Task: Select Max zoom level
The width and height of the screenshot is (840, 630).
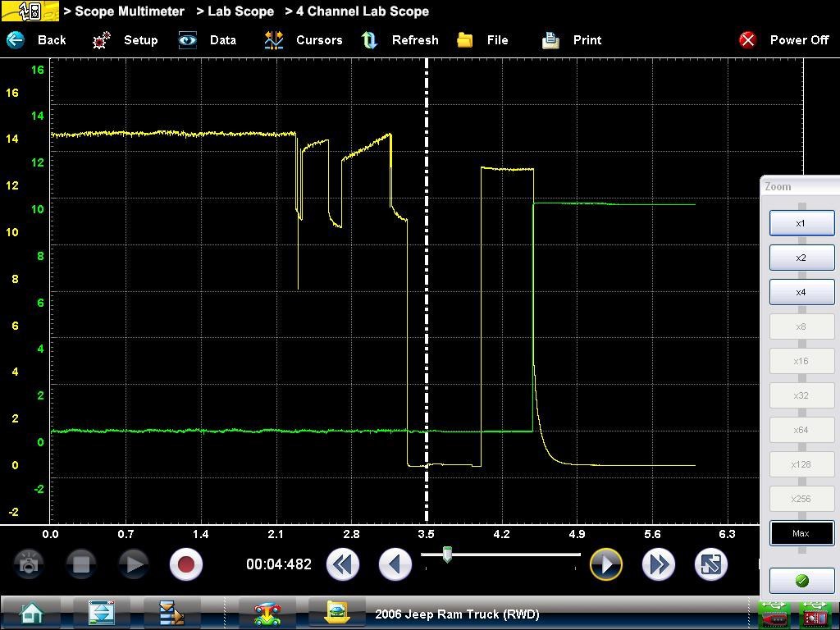Action: tap(801, 533)
